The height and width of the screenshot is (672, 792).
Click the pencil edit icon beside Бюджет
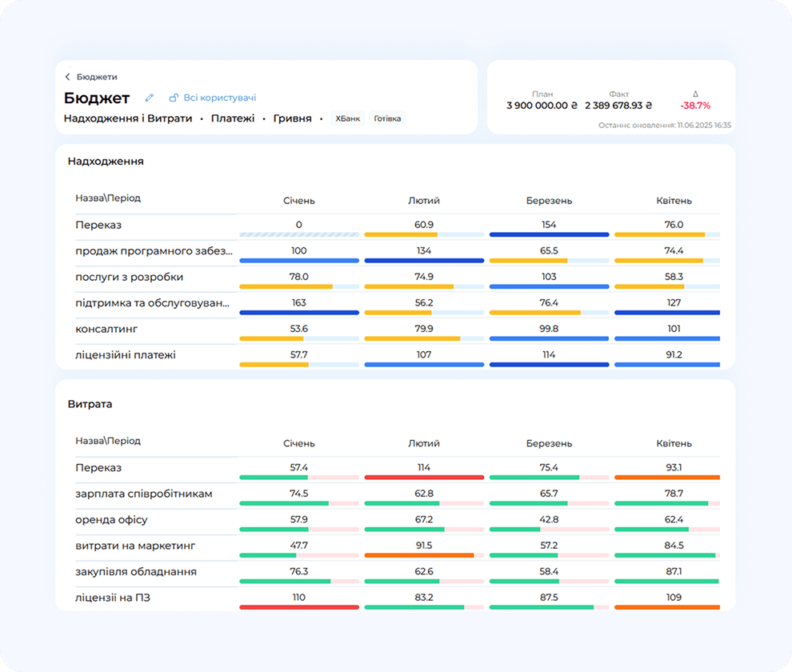150,98
